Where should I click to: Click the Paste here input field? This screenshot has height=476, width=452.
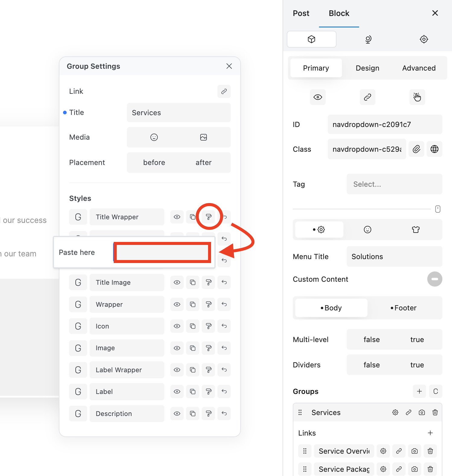[x=162, y=252]
